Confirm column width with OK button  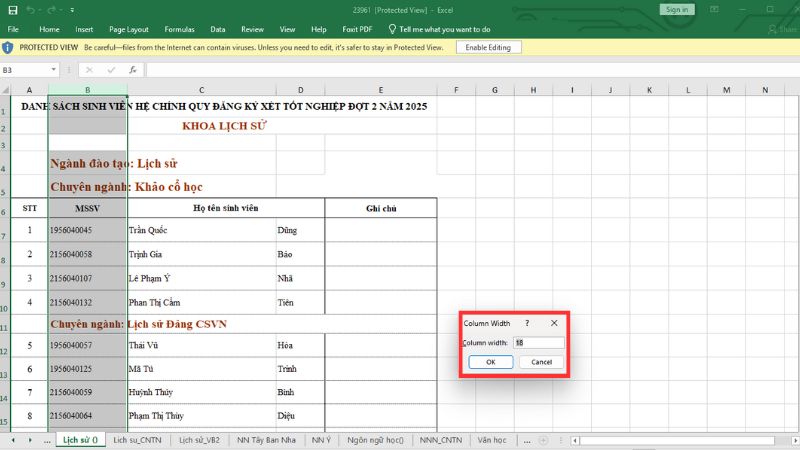[x=490, y=362]
